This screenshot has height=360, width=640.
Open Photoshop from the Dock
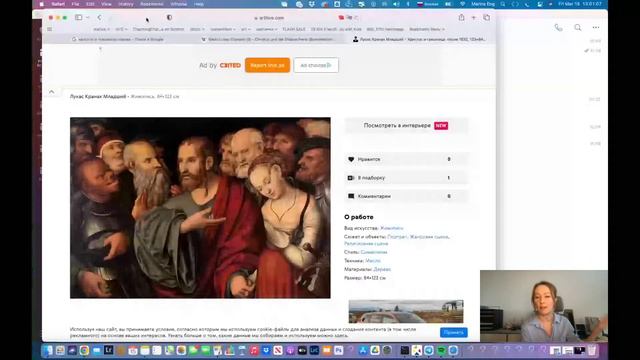coord(338,350)
